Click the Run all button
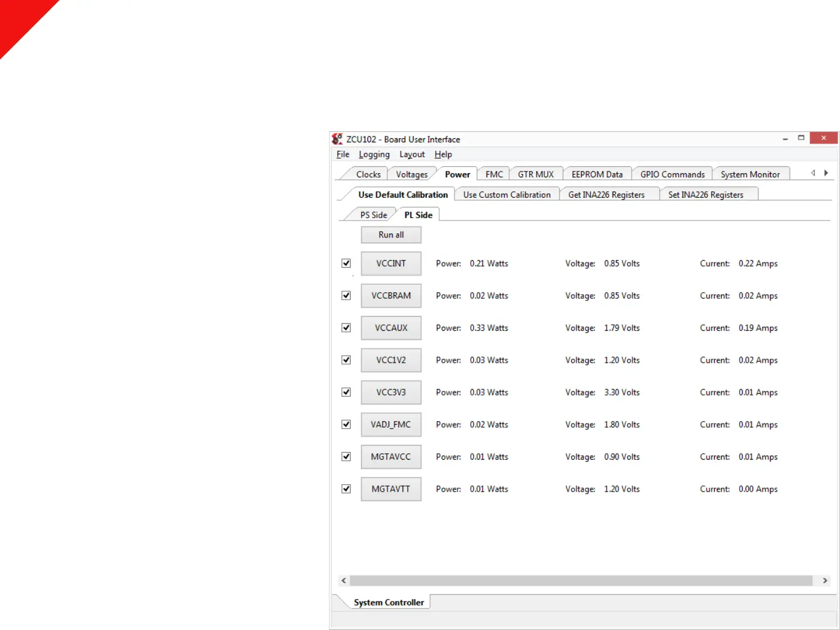Viewport: 840px width, 630px height. [x=391, y=235]
